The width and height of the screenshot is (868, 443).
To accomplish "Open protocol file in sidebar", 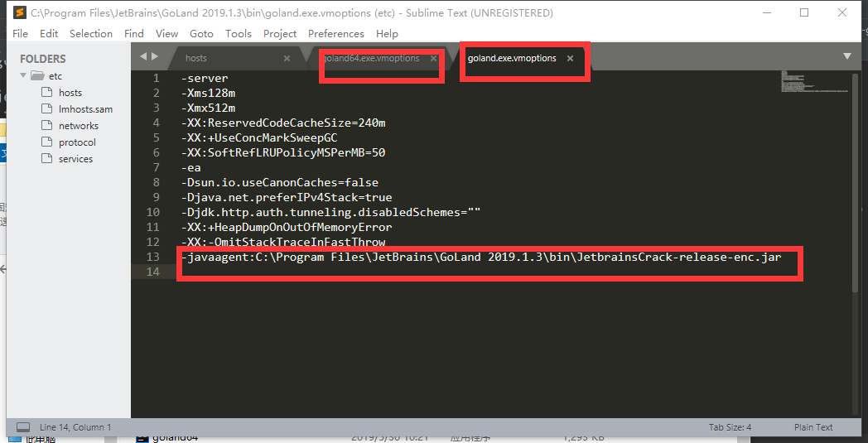I will (78, 142).
